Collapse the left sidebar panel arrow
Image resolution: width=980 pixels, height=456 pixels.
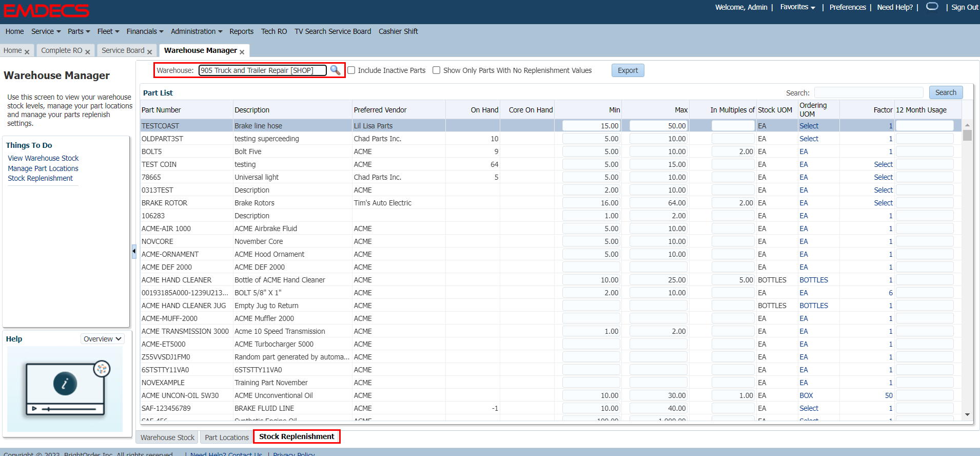tap(134, 251)
